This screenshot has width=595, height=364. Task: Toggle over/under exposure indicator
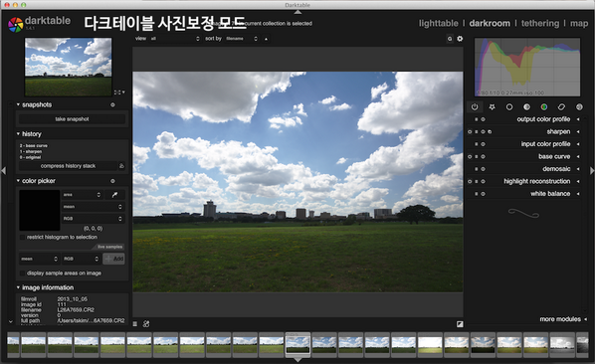point(460,324)
